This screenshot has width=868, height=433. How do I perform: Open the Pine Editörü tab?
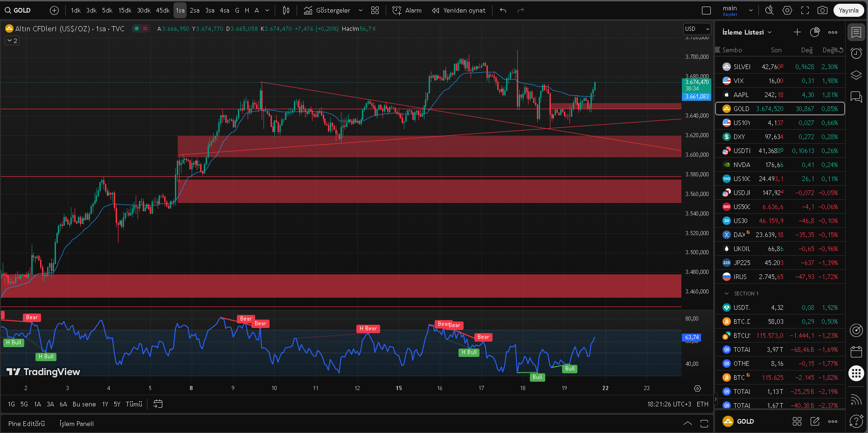coord(27,424)
